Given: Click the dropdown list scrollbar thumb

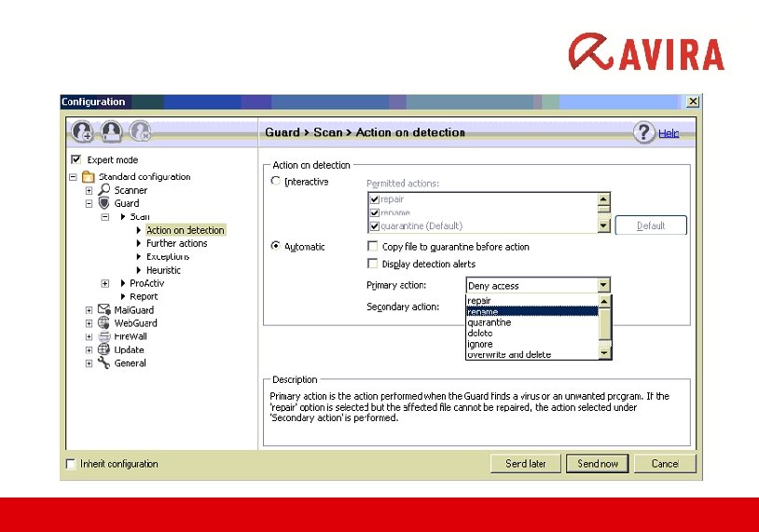Looking at the screenshot, I should click(x=604, y=323).
